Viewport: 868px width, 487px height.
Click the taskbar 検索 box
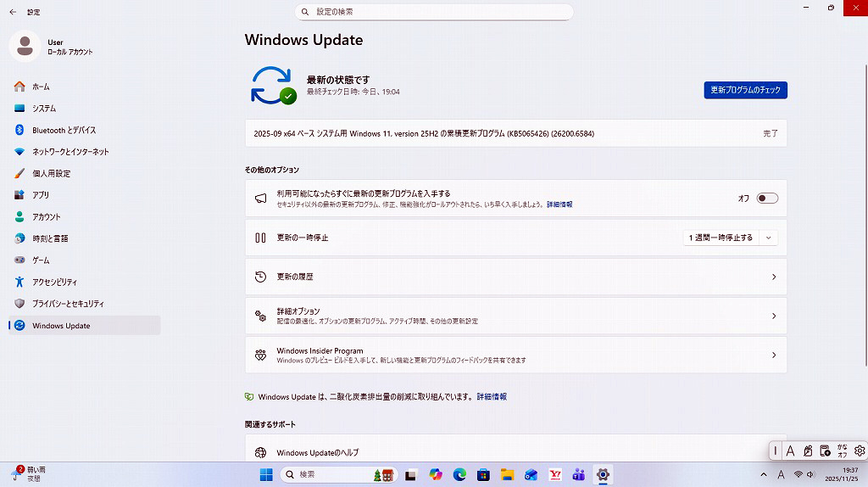pyautogui.click(x=339, y=475)
